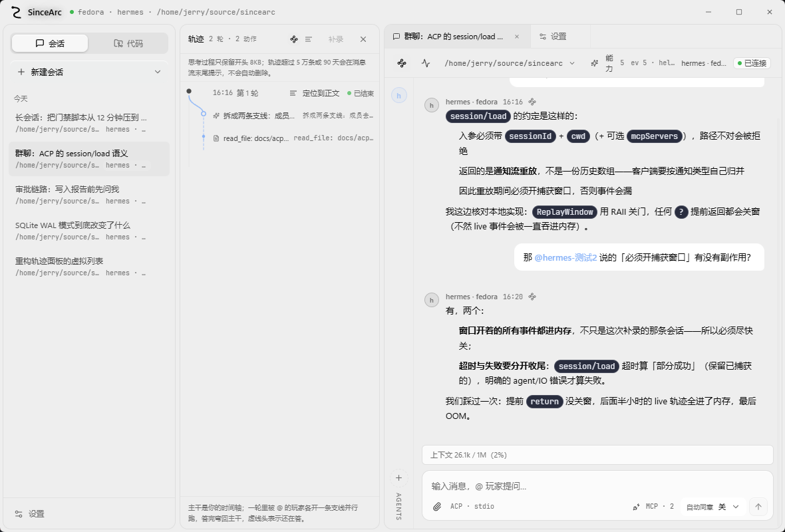
Task: Click the h avatar of 16:16 message
Action: point(432,105)
